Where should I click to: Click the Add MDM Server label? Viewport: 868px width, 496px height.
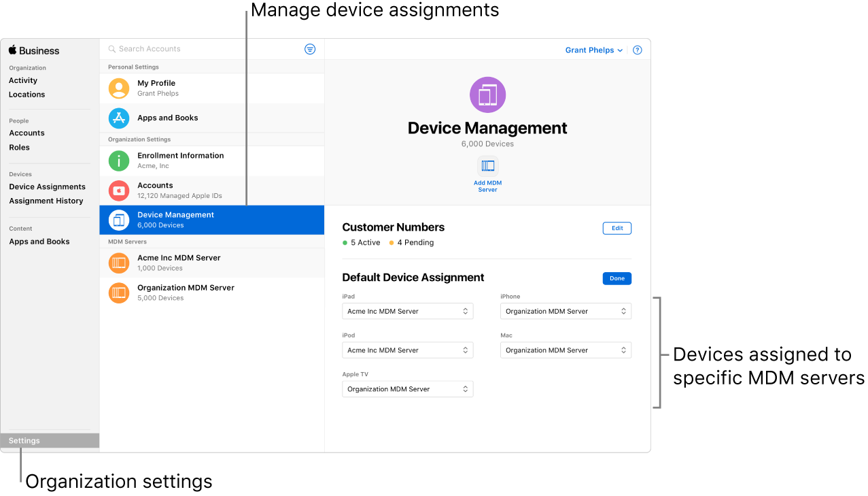click(487, 186)
